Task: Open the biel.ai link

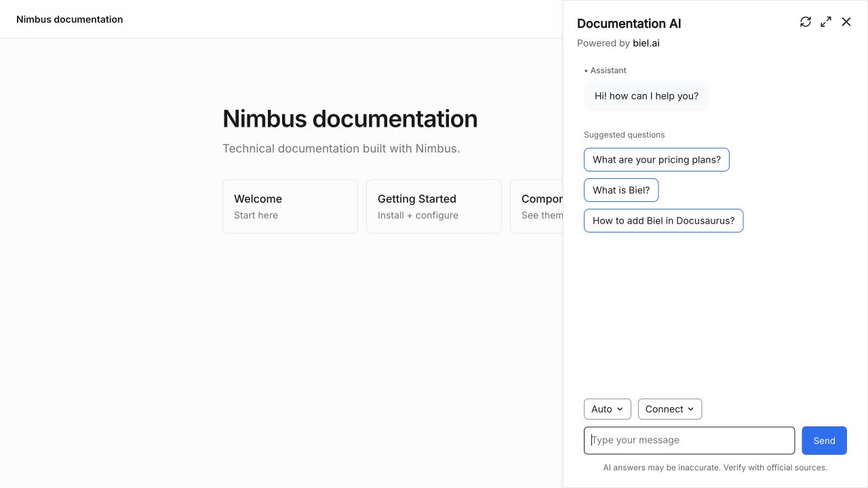Action: (646, 43)
